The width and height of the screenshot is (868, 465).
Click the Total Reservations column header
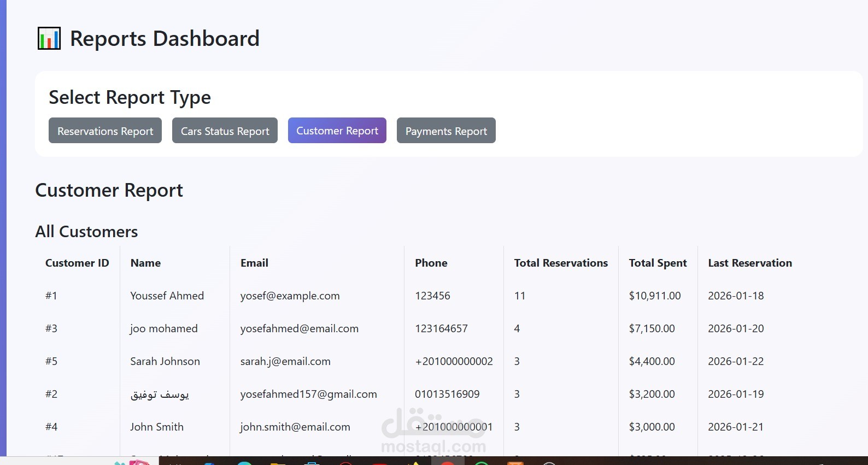pos(561,263)
